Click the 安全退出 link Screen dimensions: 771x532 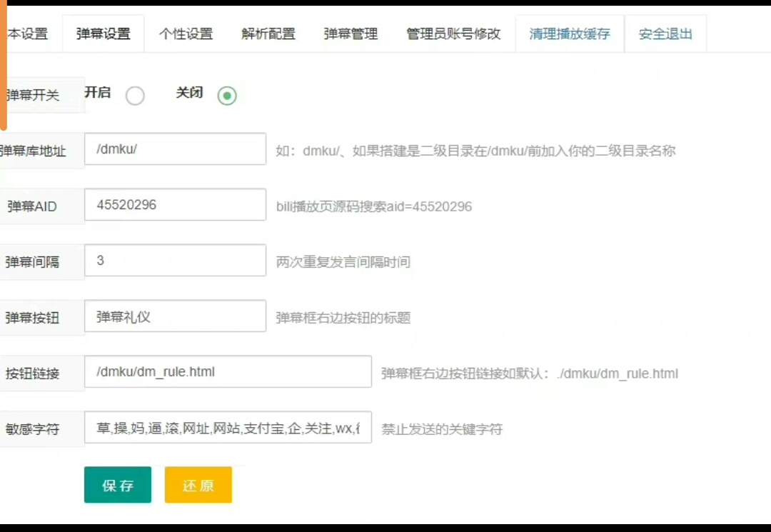666,34
